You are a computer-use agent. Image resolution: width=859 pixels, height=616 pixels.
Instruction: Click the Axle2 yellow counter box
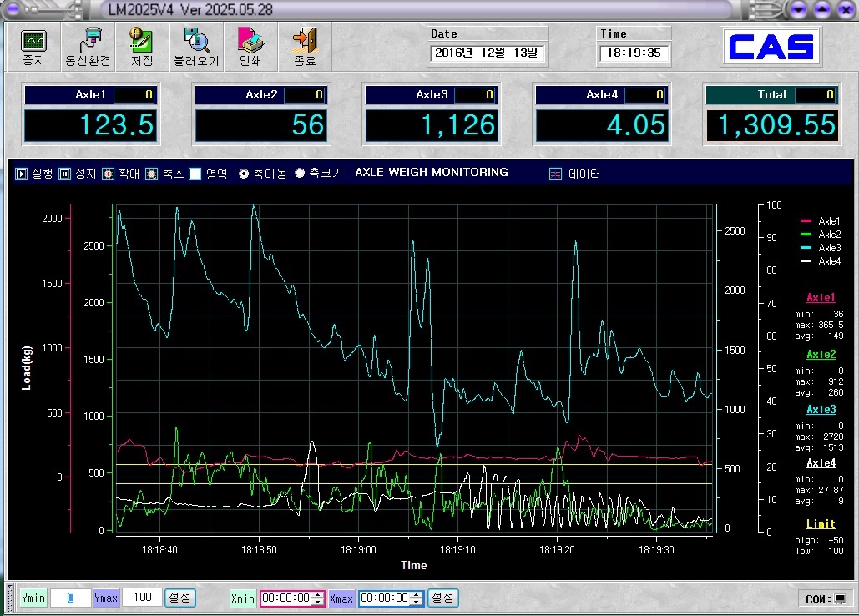click(305, 94)
